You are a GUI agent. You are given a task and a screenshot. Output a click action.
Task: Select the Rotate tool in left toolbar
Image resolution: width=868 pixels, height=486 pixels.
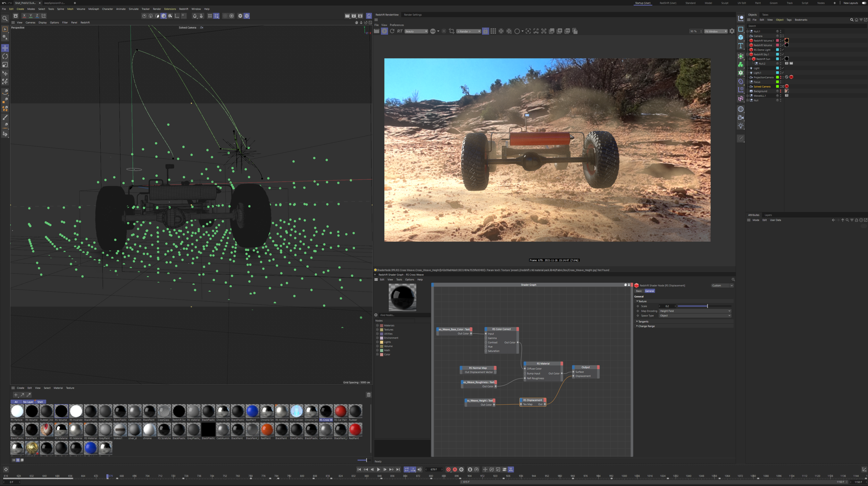point(5,56)
